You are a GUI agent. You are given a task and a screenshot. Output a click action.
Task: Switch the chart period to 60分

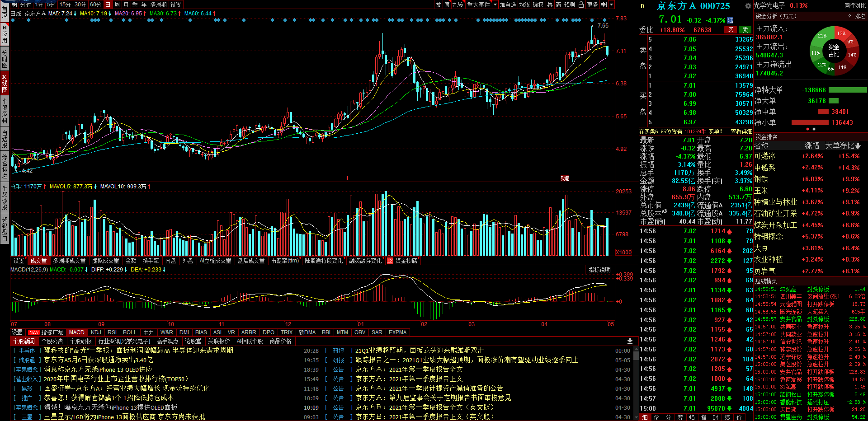click(x=95, y=5)
